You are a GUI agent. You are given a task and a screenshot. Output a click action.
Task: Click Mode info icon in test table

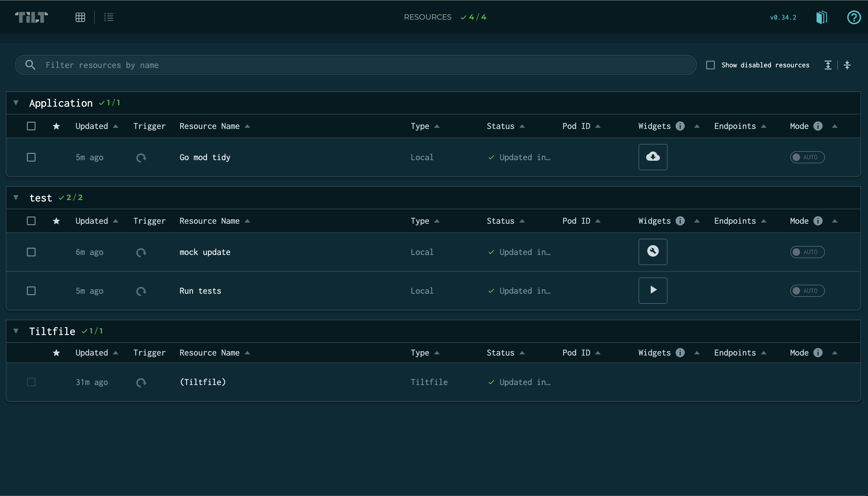click(818, 221)
